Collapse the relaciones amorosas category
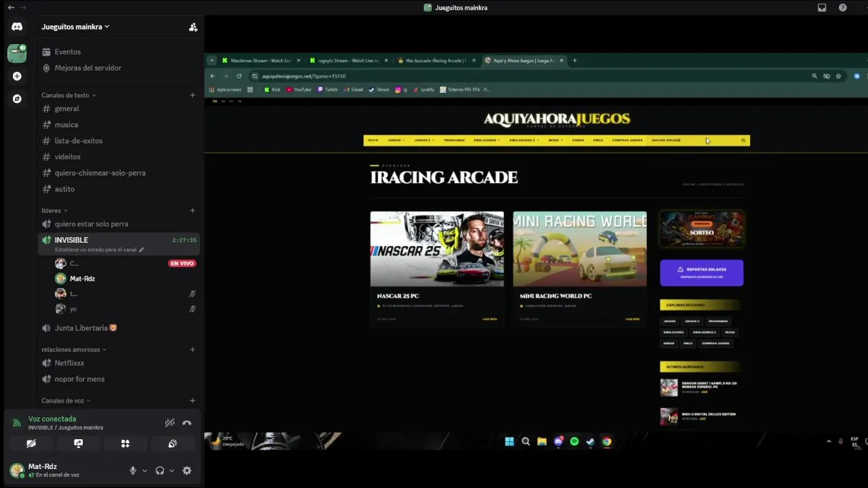 click(x=74, y=350)
